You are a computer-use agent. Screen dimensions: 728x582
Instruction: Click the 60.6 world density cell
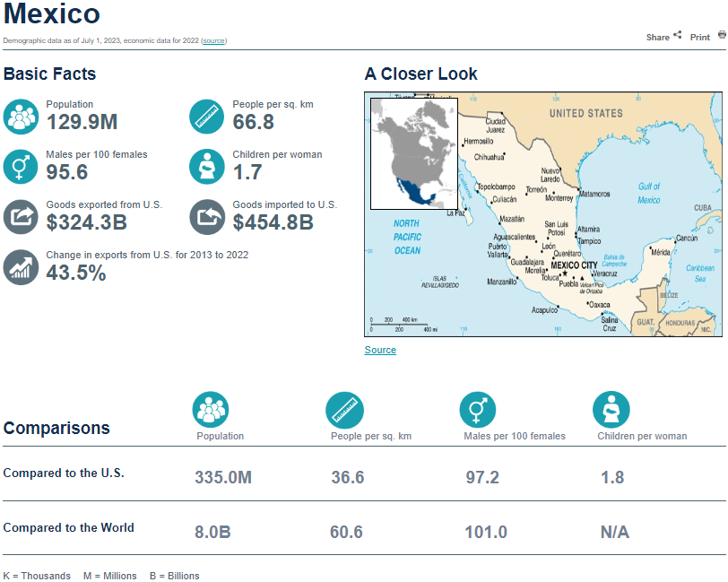coord(346,533)
